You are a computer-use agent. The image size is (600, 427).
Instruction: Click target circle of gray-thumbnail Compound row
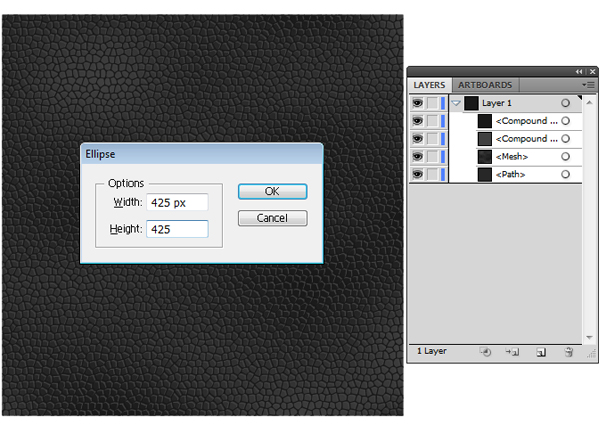566,139
